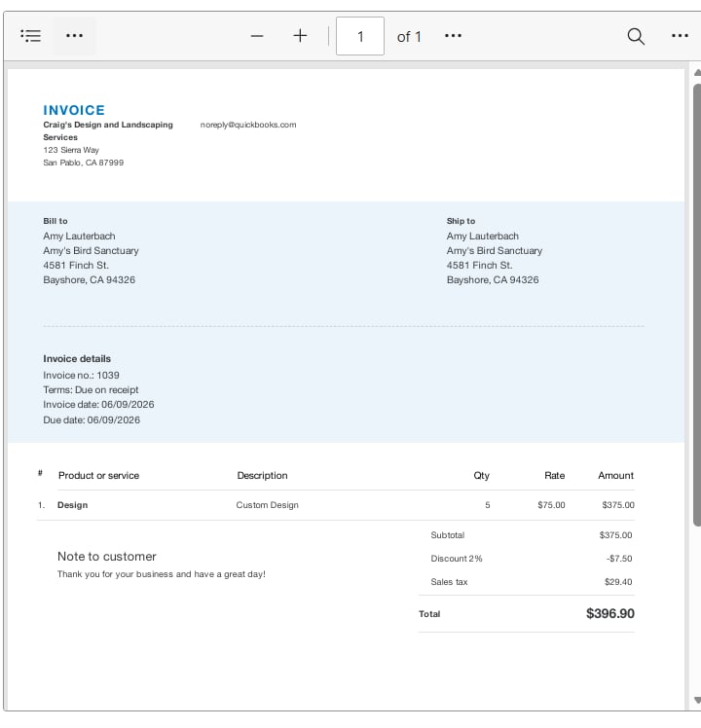This screenshot has width=701, height=728.
Task: Open the far-right more tools ellipsis
Action: point(680,36)
